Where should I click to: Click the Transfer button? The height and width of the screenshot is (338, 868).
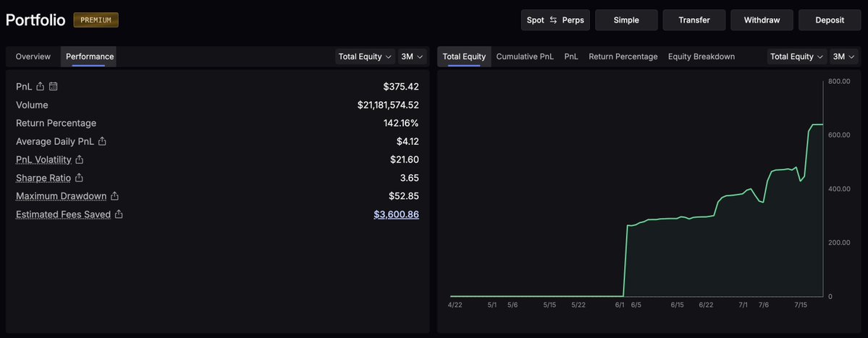[694, 20]
